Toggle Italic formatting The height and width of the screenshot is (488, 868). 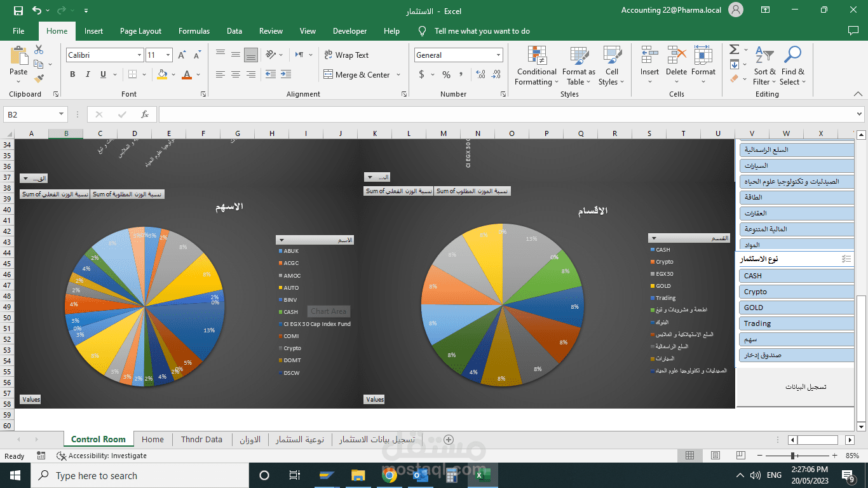tap(88, 74)
